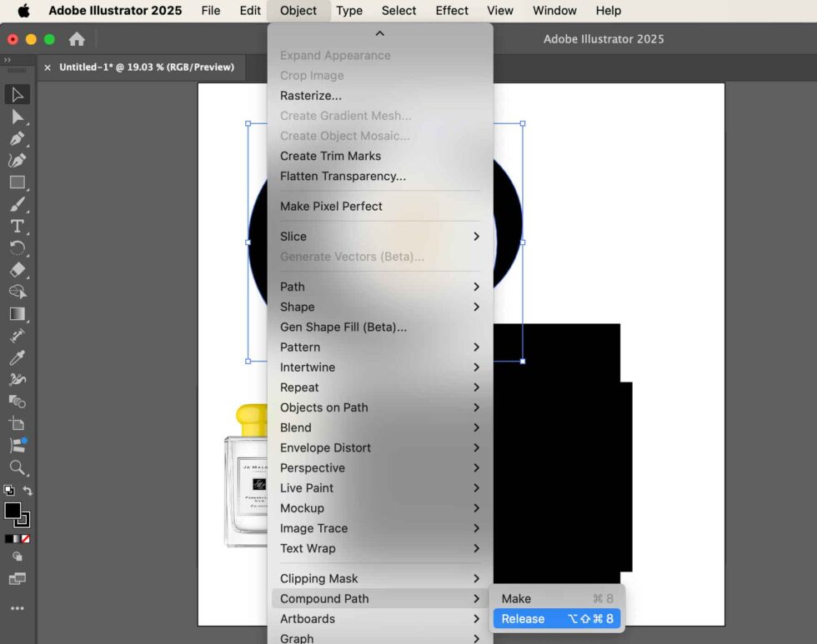Viewport: 817px width, 644px height.
Task: Select the Type tool
Action: [x=18, y=226]
